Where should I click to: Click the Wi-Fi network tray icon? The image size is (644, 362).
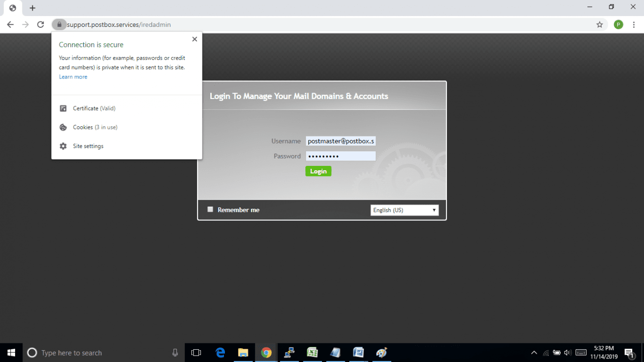pyautogui.click(x=546, y=353)
